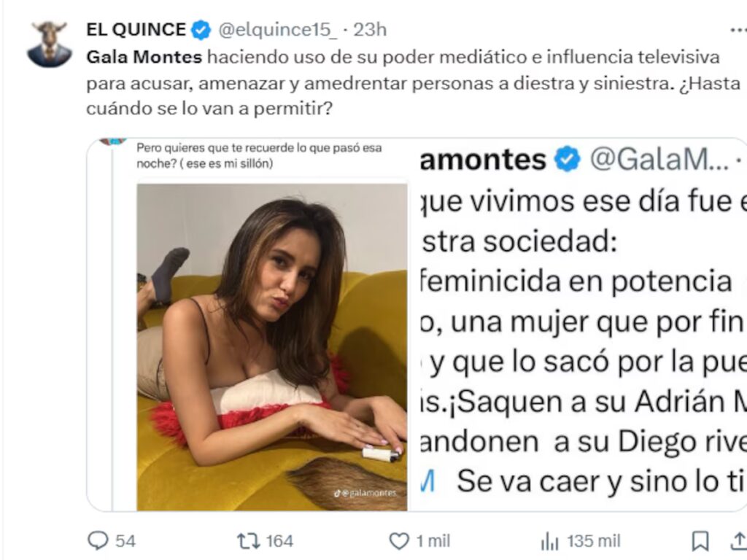Open the EL QUINCE goat avatar profile
Viewport: 747px width, 560px height.
click(50, 44)
